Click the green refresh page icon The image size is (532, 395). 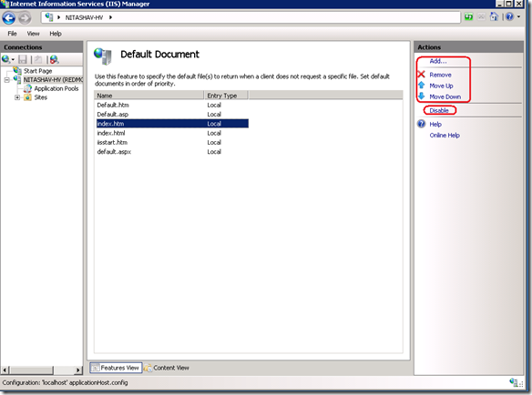pyautogui.click(x=468, y=16)
